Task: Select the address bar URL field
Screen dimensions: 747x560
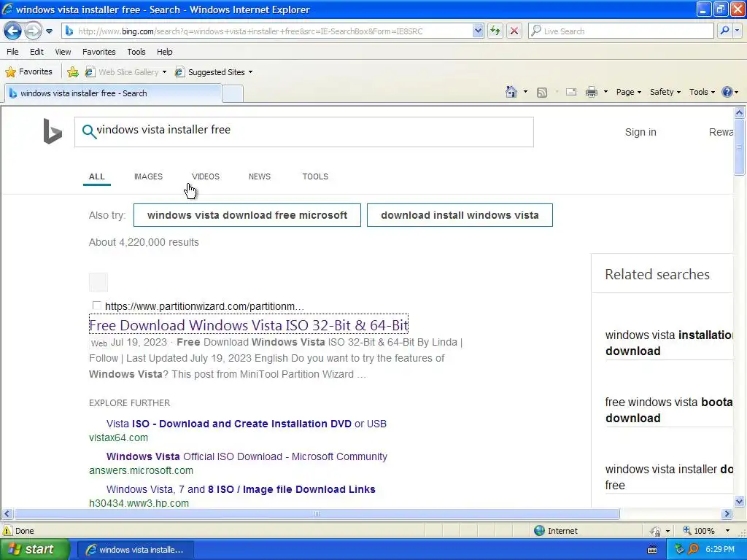Action: (x=272, y=31)
